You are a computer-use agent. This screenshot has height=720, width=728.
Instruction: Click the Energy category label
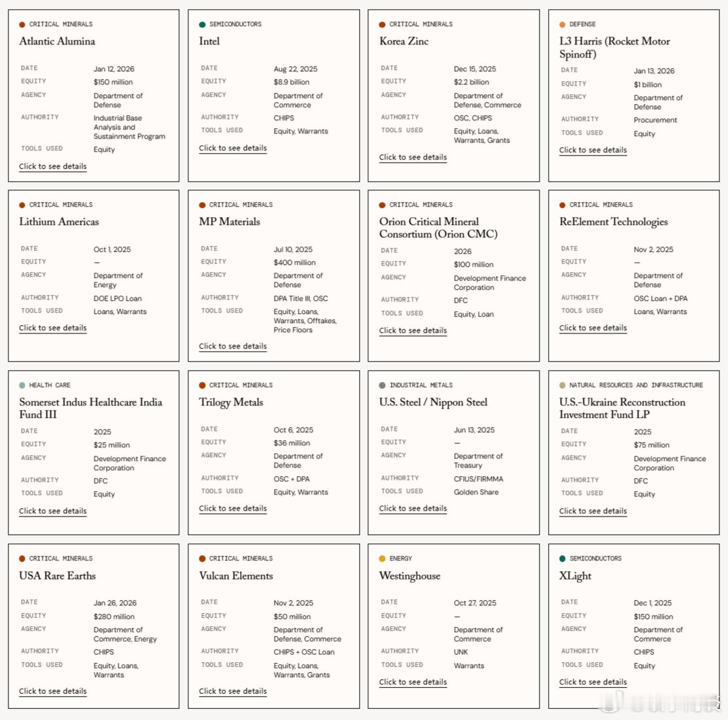(x=400, y=558)
